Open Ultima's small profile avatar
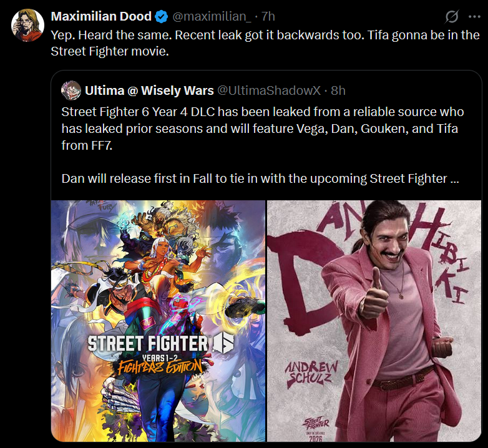The width and height of the screenshot is (488, 448). click(x=71, y=90)
